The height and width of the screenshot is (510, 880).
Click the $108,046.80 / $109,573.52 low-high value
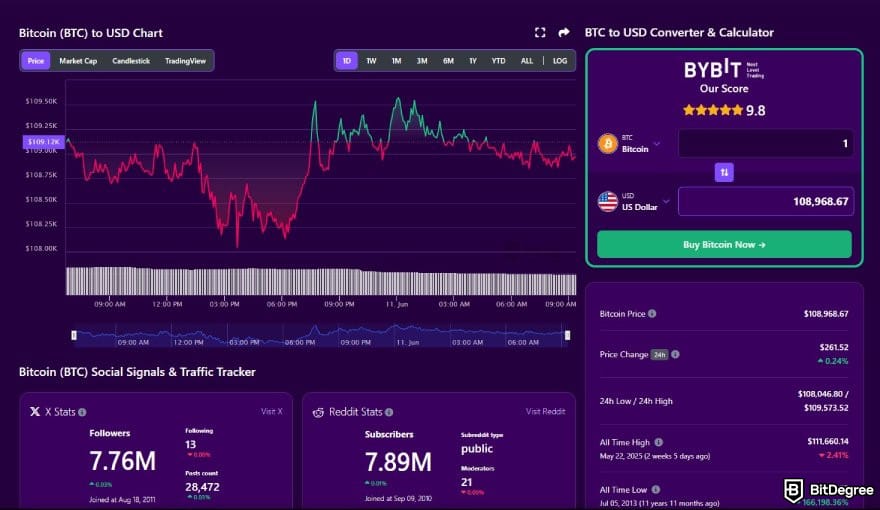point(823,401)
